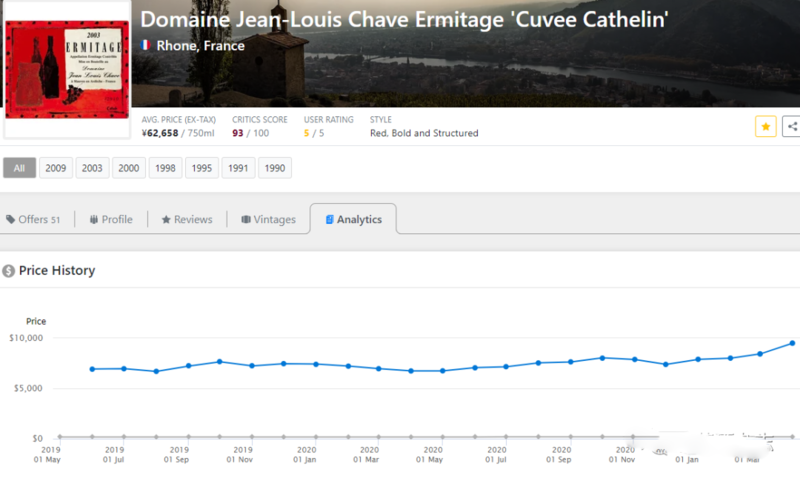Image resolution: width=800 pixels, height=478 pixels.
Task: Choose the 2003 vintage button
Action: [92, 168]
